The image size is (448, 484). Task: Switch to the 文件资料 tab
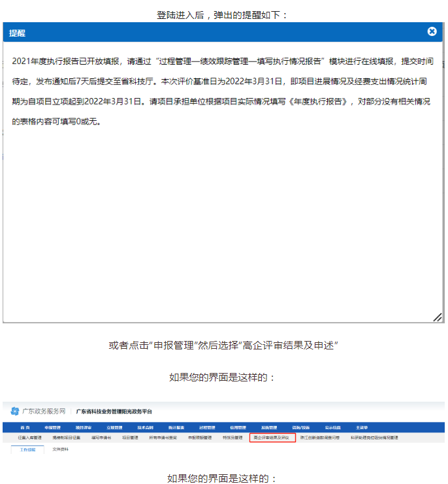(x=60, y=449)
